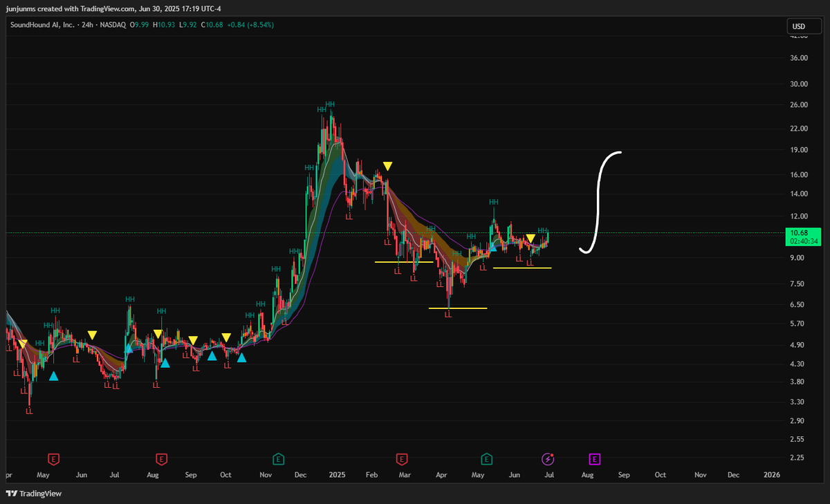
Task: Click the 02:40:34 bar countdown timer
Action: click(804, 241)
